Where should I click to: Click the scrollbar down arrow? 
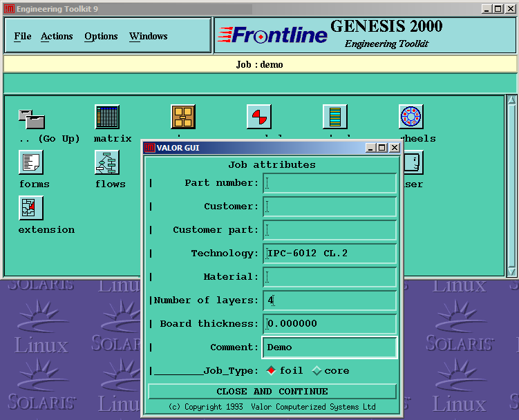pos(511,271)
